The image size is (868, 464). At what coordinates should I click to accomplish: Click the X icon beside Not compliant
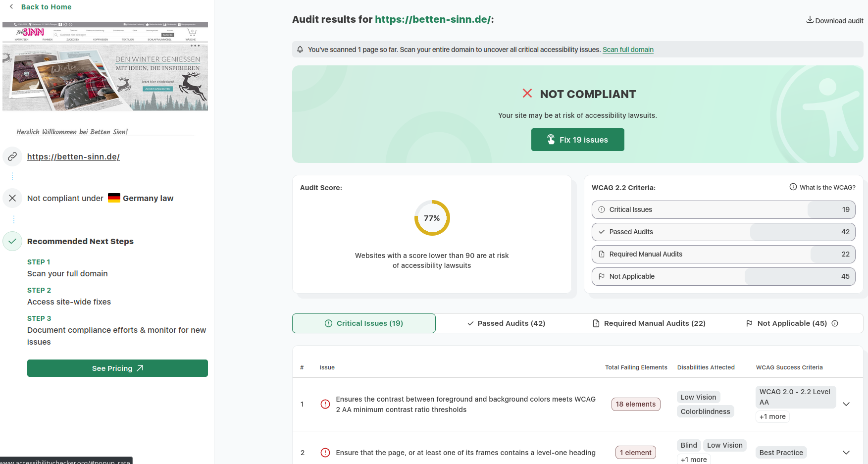pos(12,198)
